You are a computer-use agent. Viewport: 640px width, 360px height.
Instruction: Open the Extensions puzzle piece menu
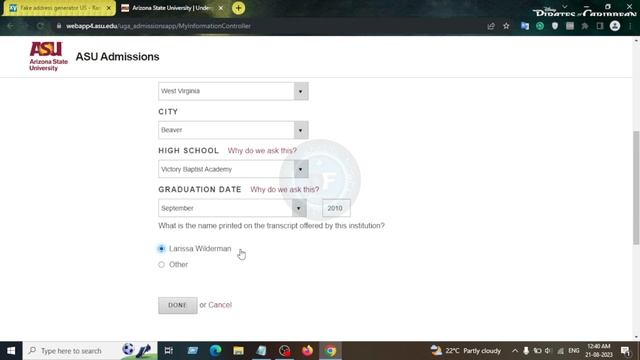[585, 26]
